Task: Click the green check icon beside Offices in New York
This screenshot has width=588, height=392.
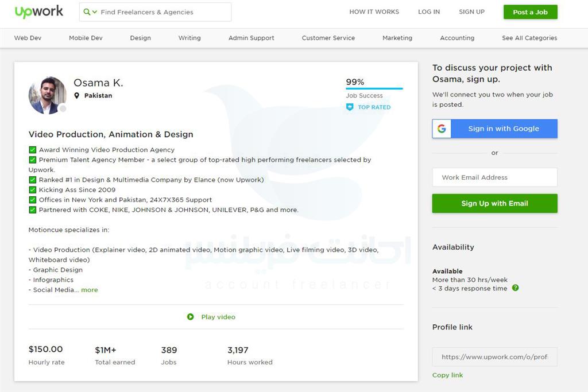Action: [x=33, y=200]
